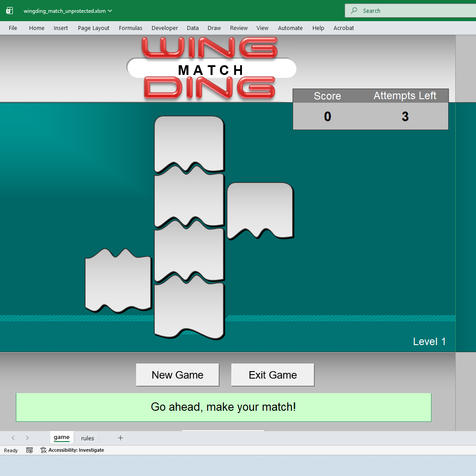Click the Excel application icon
476x476 pixels.
pyautogui.click(x=9, y=10)
